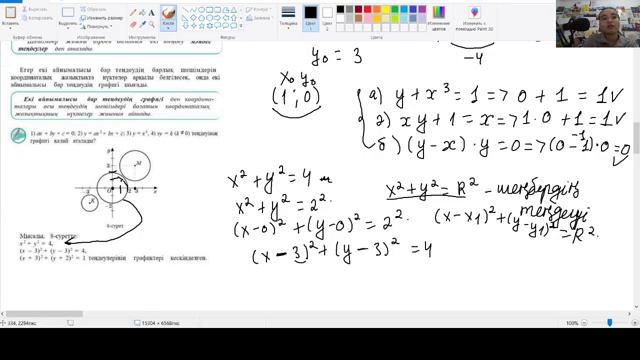Click the zoom out minus button
This screenshot has height=360, width=640.
[584, 323]
